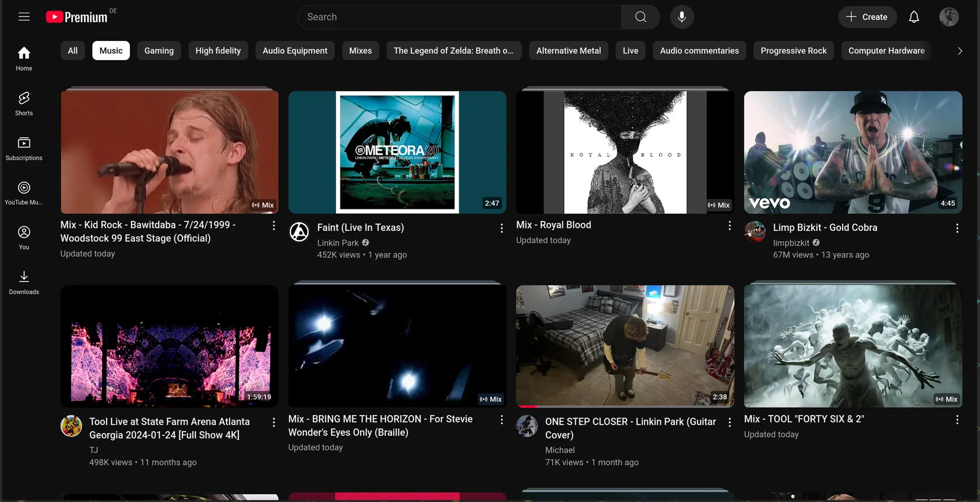Open options menu for Kid Rock mix

tap(274, 226)
